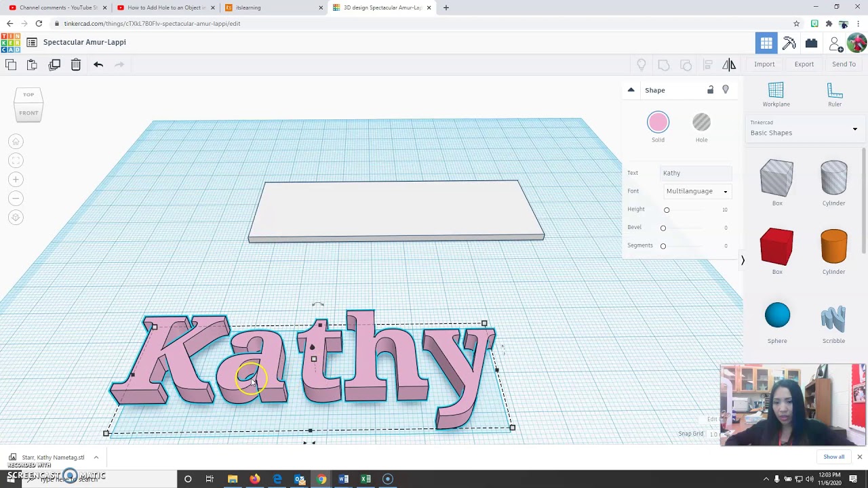Image resolution: width=868 pixels, height=488 pixels.
Task: Toggle show all hidden lightbulb in toolbar
Action: (642, 64)
